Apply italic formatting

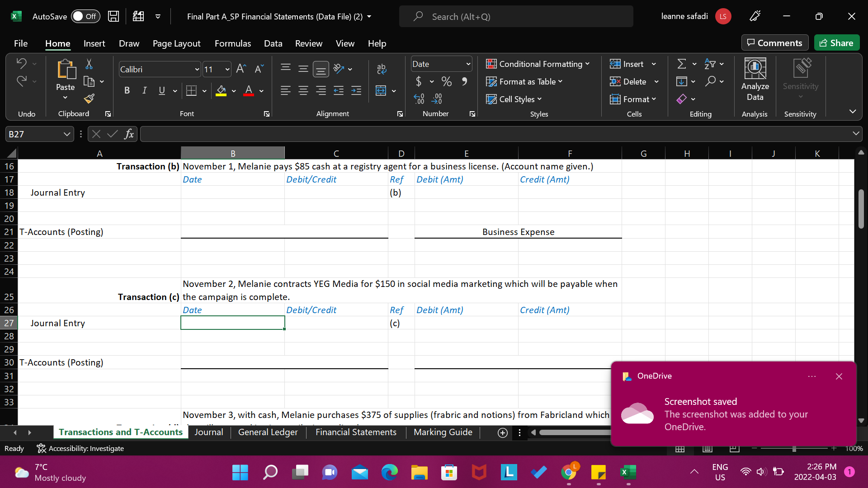click(x=144, y=90)
